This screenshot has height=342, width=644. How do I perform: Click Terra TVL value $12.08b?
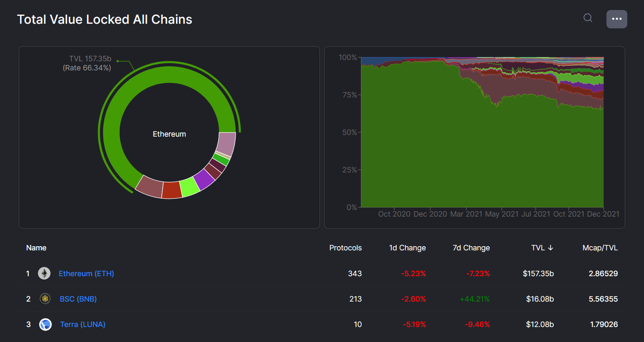coord(540,325)
